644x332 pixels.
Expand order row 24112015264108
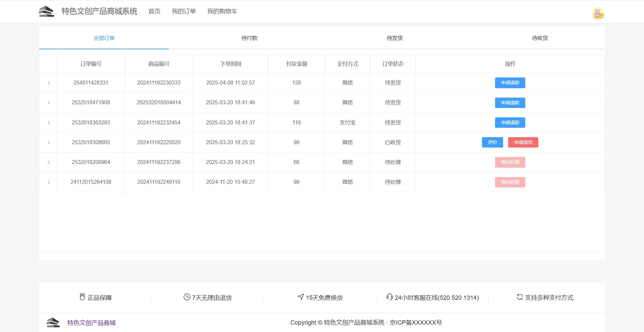(x=49, y=182)
